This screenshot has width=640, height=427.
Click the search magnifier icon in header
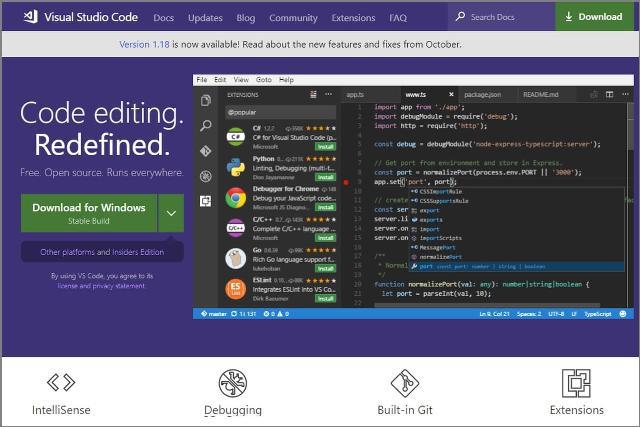coord(460,16)
